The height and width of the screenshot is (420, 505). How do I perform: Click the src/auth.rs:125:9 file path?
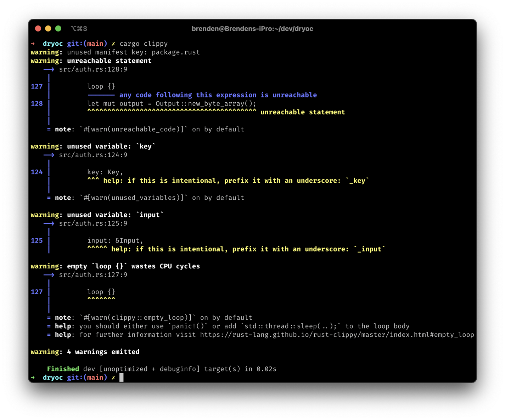(x=93, y=223)
